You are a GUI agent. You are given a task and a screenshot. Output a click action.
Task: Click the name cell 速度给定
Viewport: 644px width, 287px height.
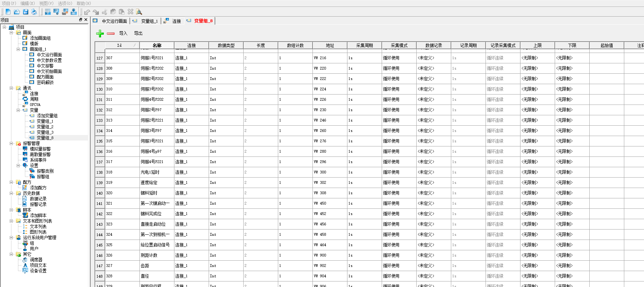pyautogui.click(x=157, y=182)
